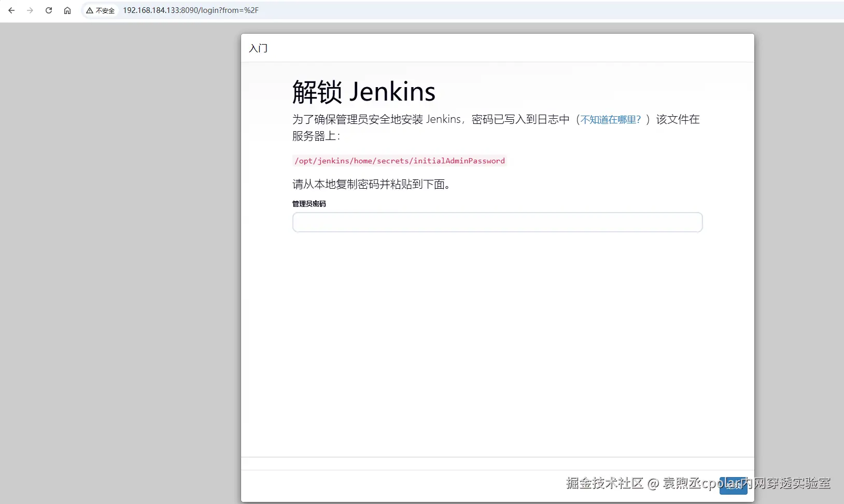Click the 请从本地复制密码并粘贴到下面 instruction text
This screenshot has height=504, width=844.
371,184
